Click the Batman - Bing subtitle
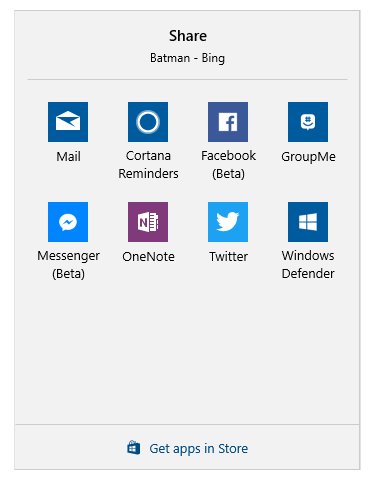 coord(187,58)
